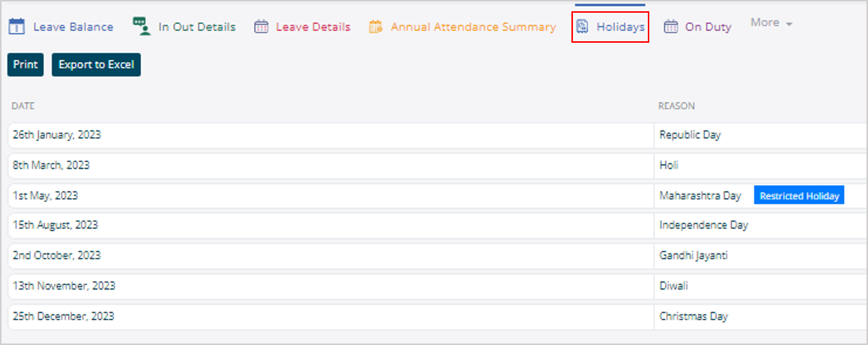Expand the More dropdown menu

click(771, 23)
